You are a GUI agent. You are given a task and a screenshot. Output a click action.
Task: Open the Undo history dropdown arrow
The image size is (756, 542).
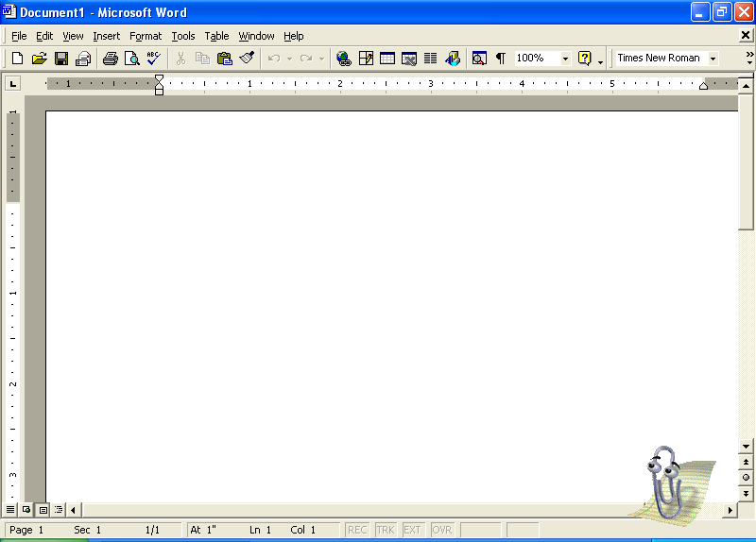pyautogui.click(x=289, y=59)
